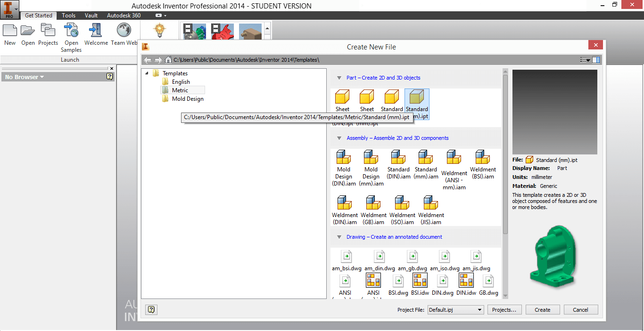This screenshot has height=331, width=644.
Task: Click the Projects... button
Action: [x=504, y=309]
